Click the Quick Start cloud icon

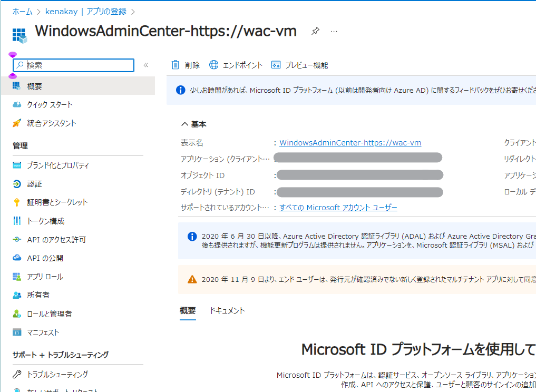pyautogui.click(x=17, y=105)
